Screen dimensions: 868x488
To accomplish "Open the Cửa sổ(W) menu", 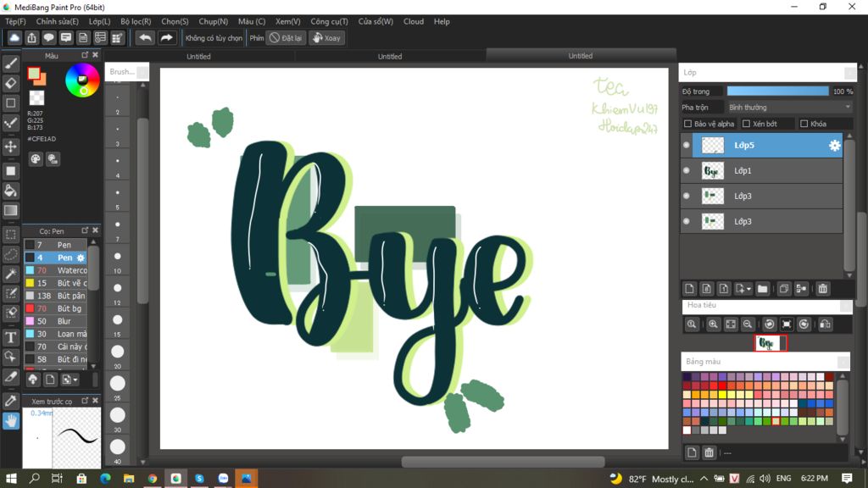I will click(376, 21).
